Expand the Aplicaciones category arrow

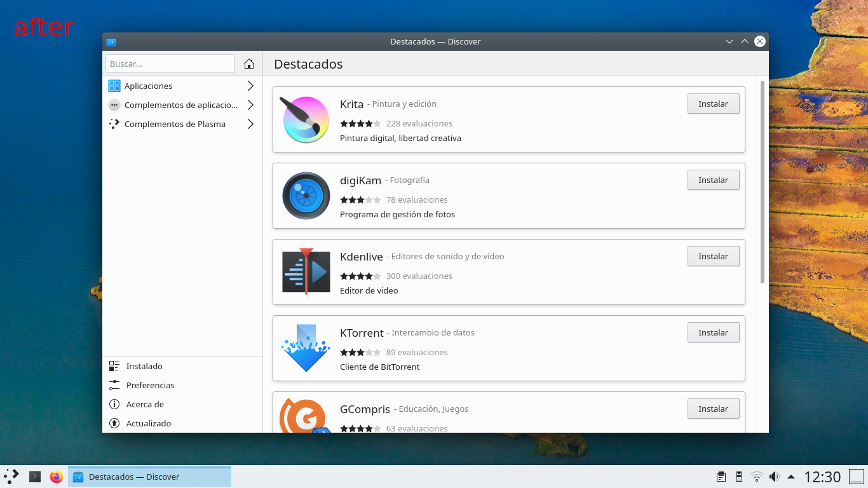click(x=250, y=86)
